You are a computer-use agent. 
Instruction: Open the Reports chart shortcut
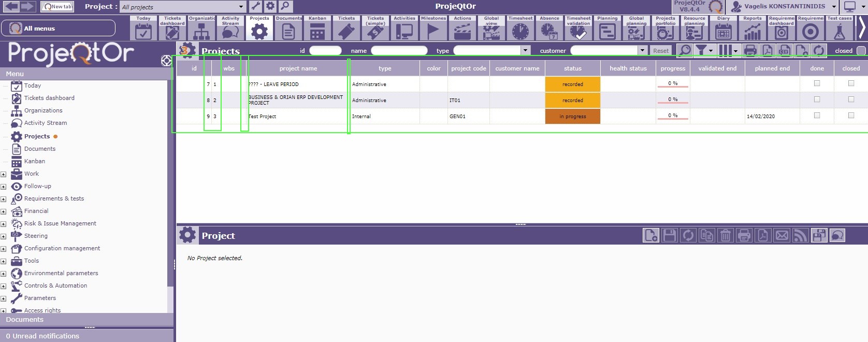753,28
